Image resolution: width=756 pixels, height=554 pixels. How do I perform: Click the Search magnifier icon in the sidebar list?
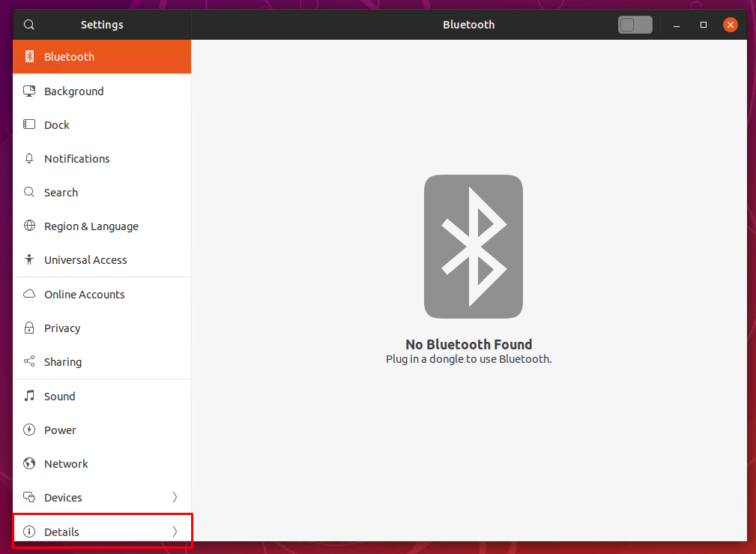coord(29,192)
